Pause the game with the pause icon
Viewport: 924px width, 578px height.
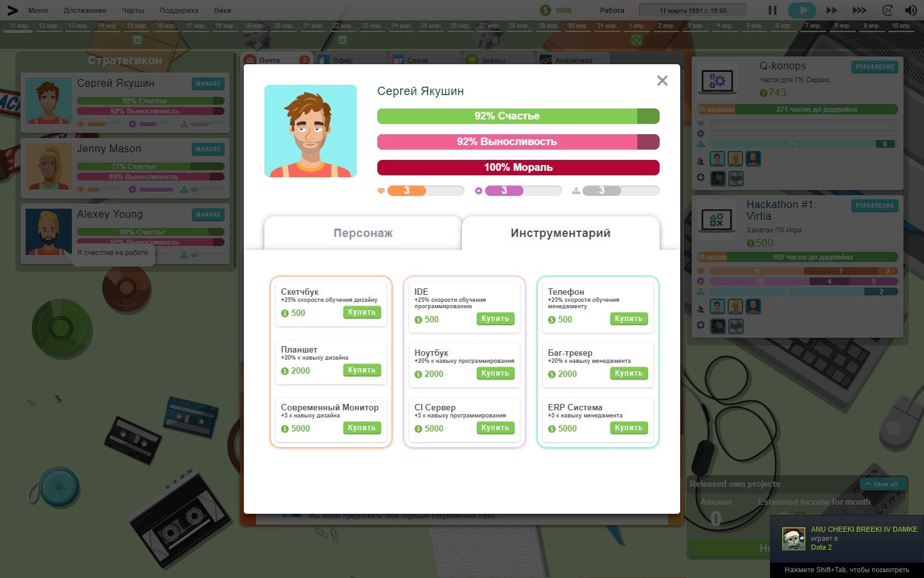click(773, 10)
